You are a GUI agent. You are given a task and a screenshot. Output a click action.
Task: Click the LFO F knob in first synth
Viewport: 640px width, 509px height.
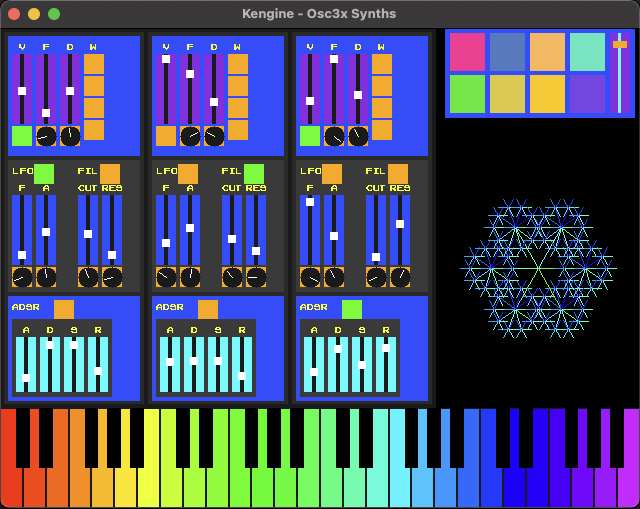coord(22,277)
